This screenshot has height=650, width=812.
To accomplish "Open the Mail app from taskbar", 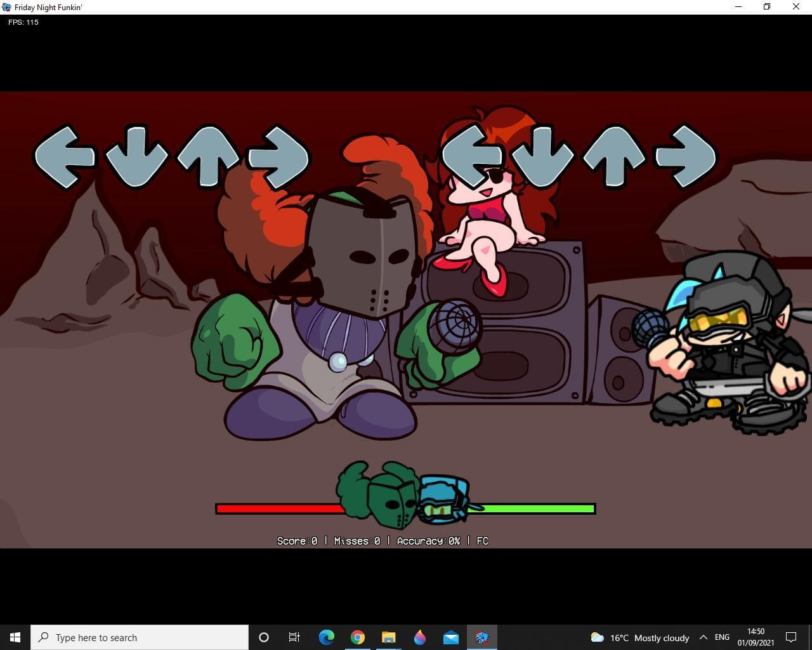I will (451, 637).
